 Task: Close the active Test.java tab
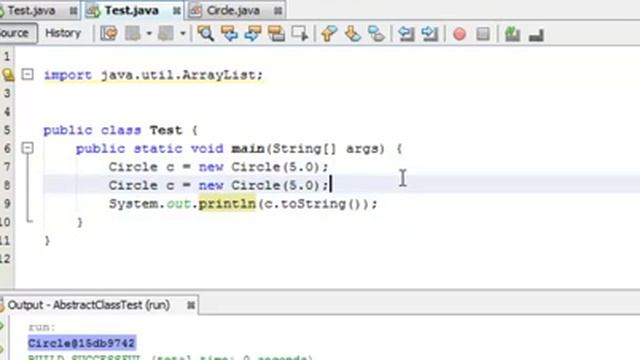(177, 11)
